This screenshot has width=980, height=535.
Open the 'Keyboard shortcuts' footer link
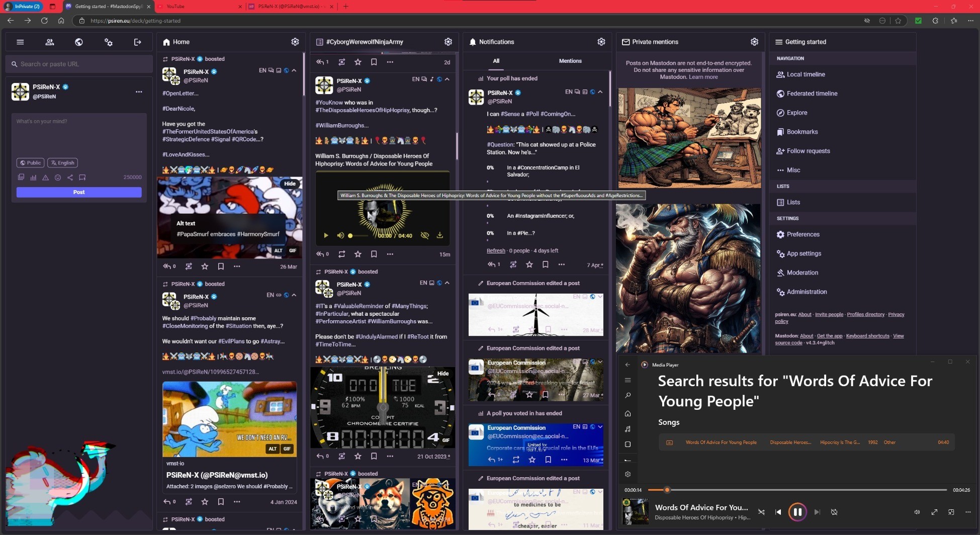click(867, 336)
